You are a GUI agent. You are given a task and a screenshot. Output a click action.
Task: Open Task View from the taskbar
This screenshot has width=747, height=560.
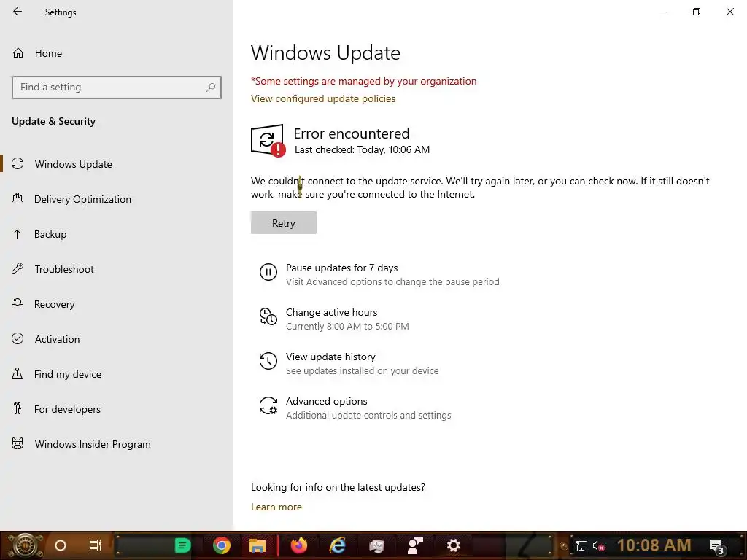point(96,545)
